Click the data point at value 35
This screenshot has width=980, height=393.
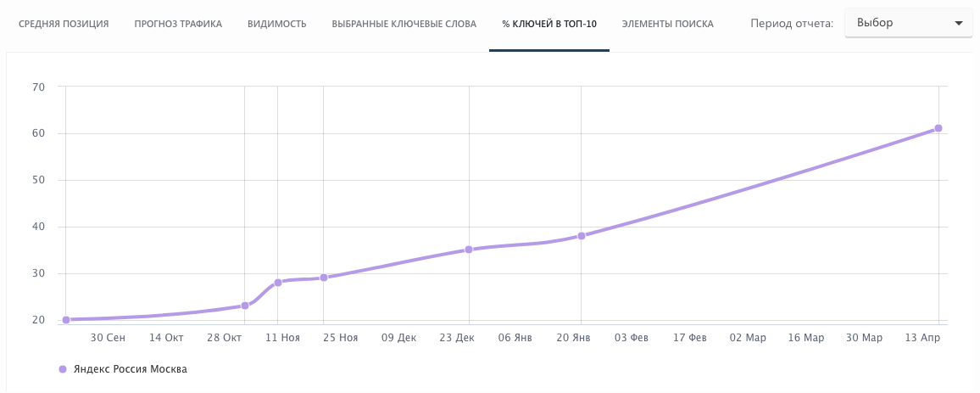coord(468,250)
